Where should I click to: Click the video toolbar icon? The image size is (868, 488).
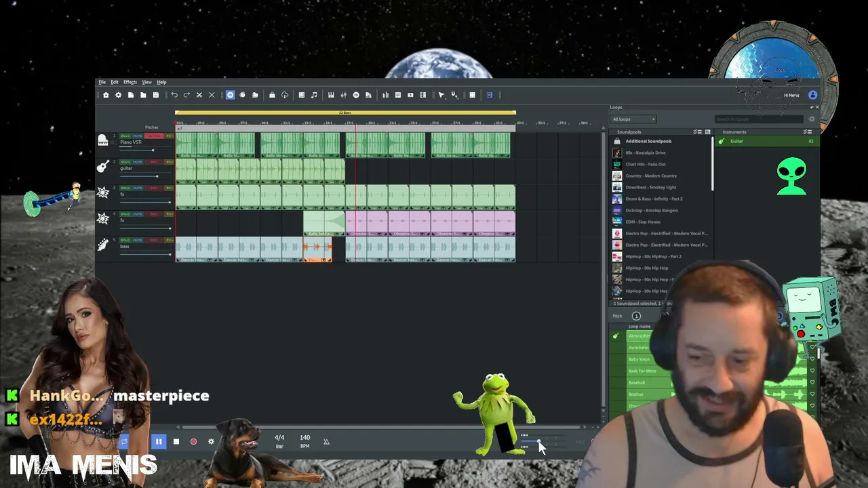point(410,95)
